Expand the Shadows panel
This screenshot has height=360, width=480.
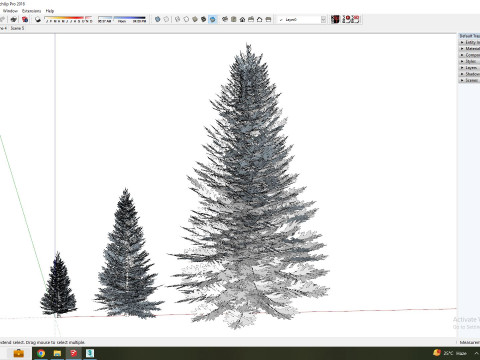click(470, 74)
